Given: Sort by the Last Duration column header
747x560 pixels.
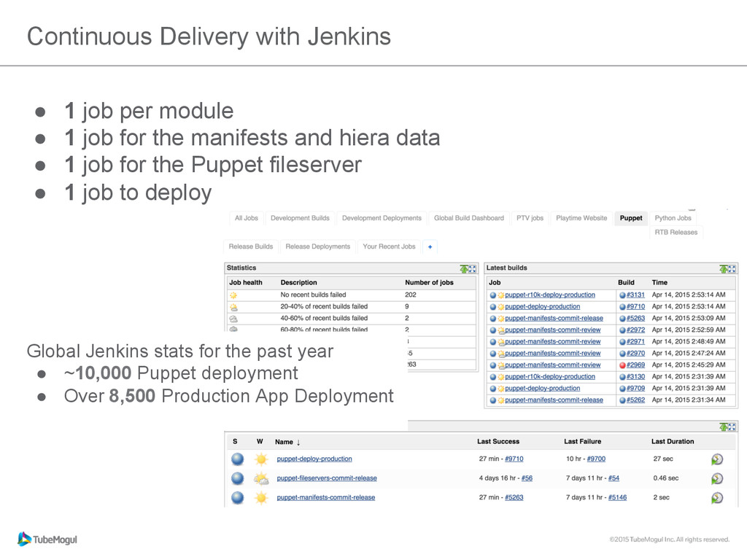Looking at the screenshot, I should click(x=673, y=442).
